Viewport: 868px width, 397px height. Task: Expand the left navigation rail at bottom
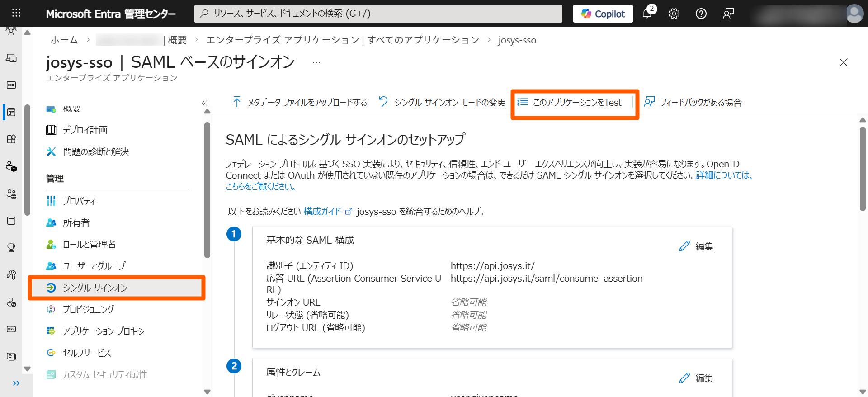pyautogui.click(x=16, y=383)
